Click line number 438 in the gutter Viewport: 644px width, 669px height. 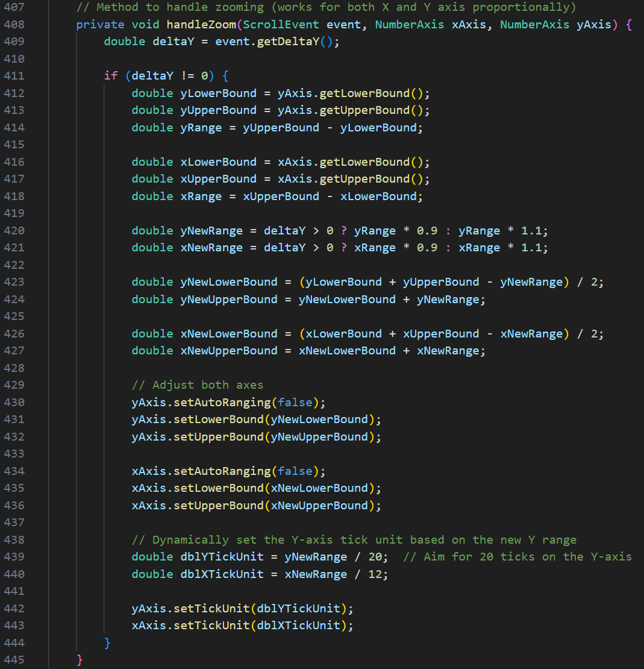[x=14, y=540]
